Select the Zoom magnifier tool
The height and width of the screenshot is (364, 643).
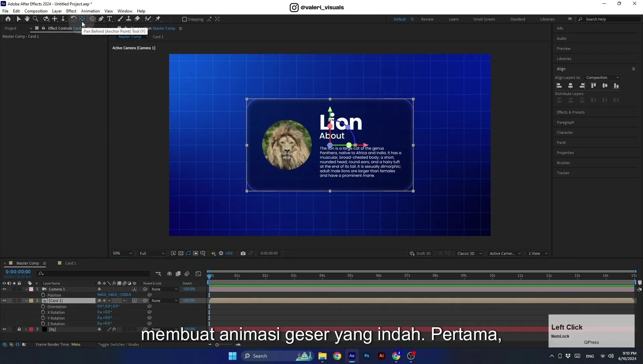tap(35, 19)
